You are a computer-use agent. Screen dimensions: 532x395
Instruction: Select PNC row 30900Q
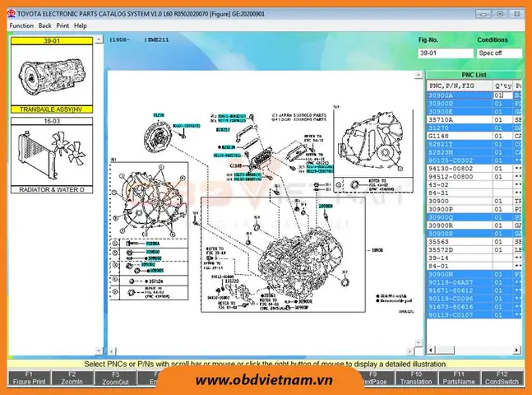pos(474,217)
